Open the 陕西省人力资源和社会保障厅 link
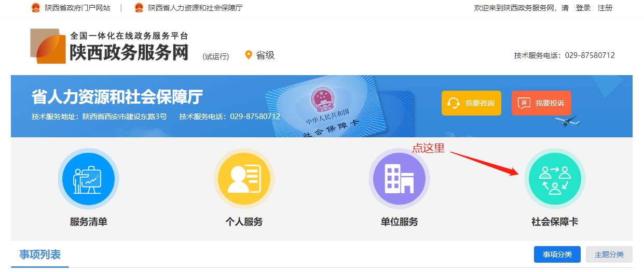 pos(195,8)
